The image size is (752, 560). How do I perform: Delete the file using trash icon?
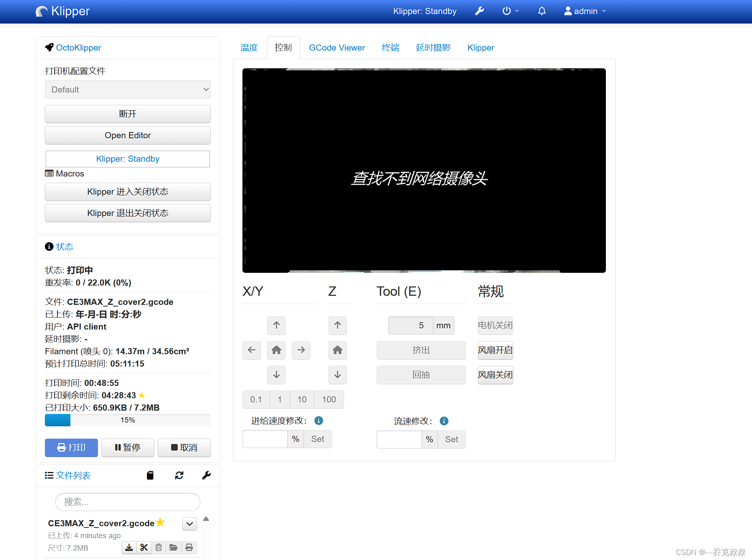pos(158,548)
